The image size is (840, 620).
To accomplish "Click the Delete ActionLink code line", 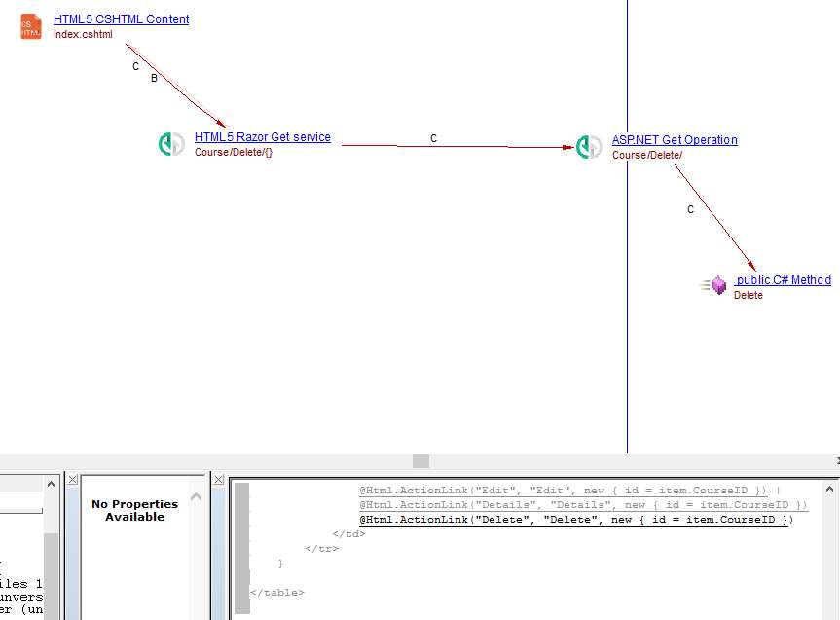I will (576, 520).
